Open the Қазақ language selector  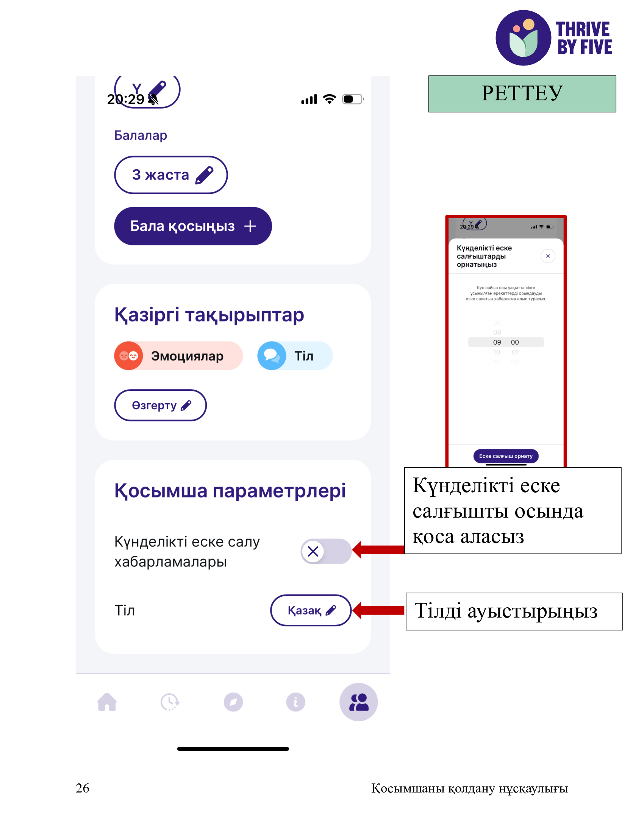click(x=311, y=611)
